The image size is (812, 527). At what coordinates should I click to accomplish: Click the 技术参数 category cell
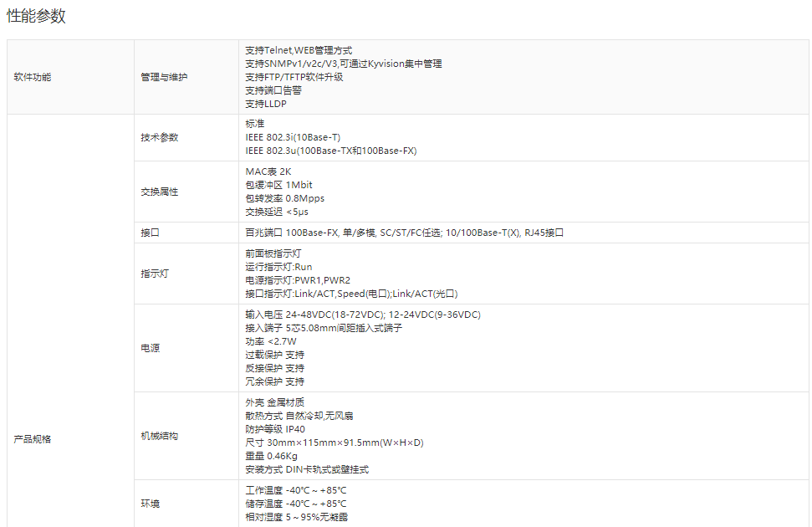[x=160, y=137]
